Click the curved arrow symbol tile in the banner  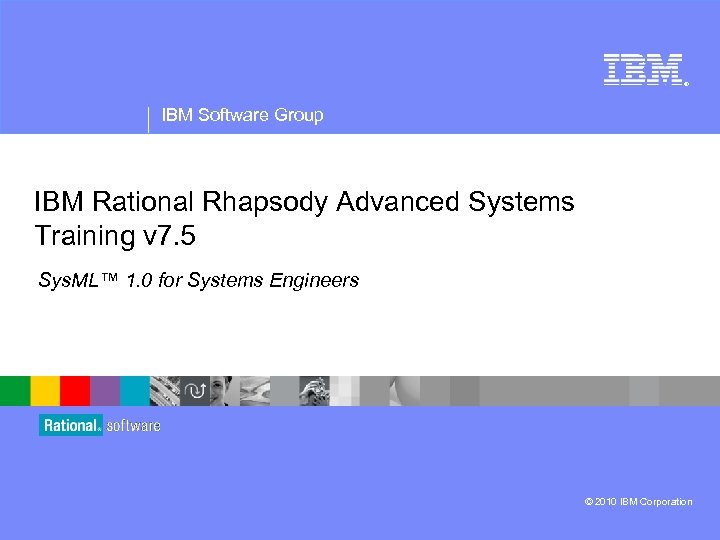pyautogui.click(x=195, y=391)
